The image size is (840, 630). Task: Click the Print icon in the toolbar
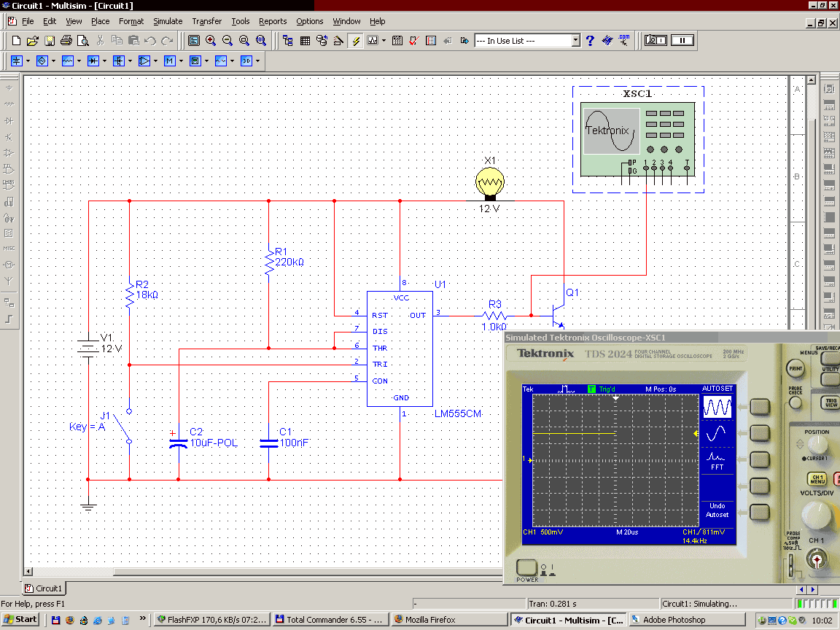[66, 41]
